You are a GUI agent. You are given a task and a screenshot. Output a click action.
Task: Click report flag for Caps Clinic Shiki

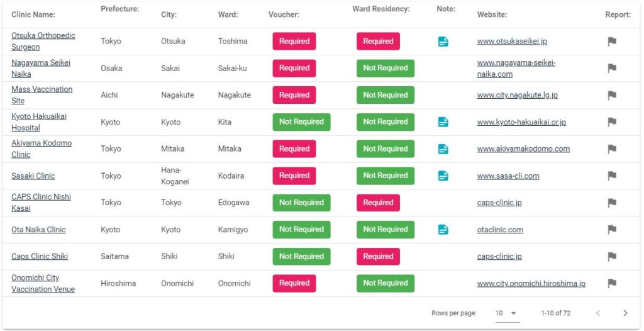pos(612,257)
